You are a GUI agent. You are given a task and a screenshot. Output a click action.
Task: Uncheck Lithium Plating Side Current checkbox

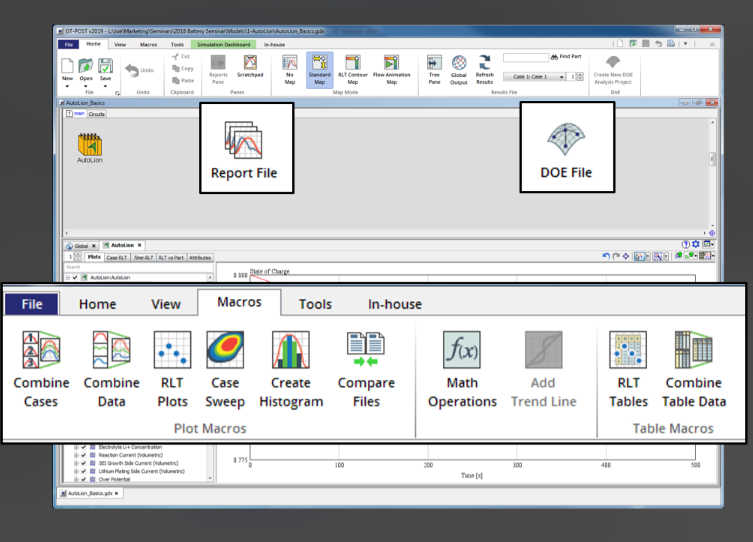click(x=84, y=470)
